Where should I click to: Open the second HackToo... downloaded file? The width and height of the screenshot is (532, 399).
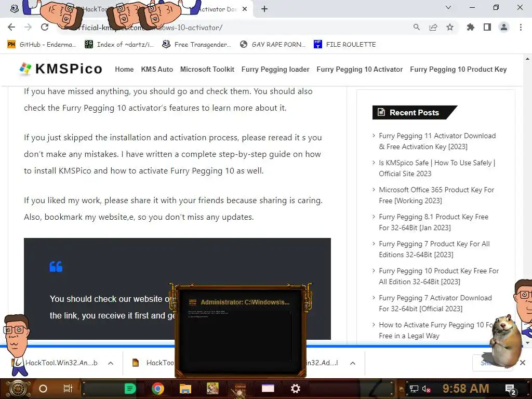153,363
